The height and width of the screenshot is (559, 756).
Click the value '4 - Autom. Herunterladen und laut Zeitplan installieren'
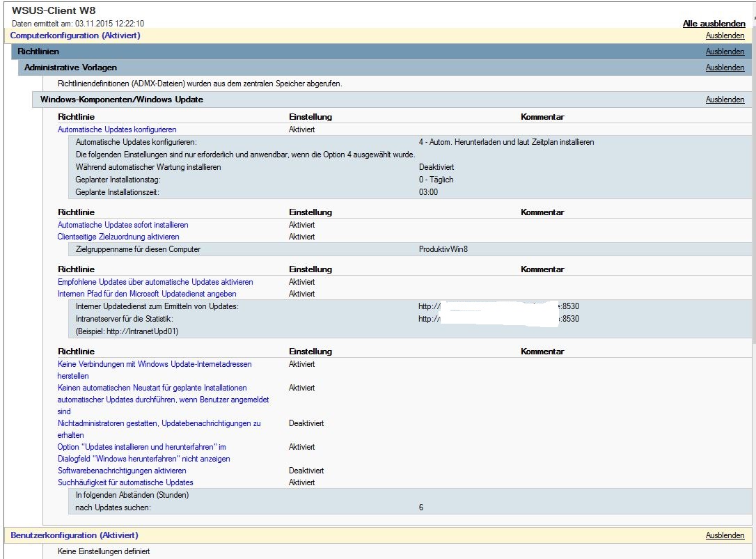coord(506,142)
